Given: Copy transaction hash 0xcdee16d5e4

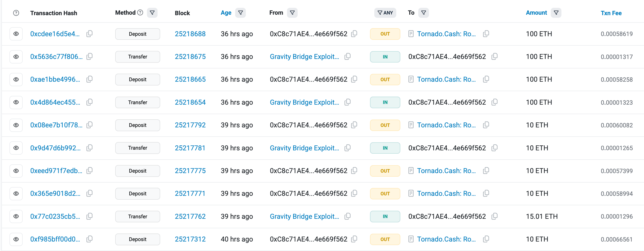Looking at the screenshot, I should (x=89, y=34).
